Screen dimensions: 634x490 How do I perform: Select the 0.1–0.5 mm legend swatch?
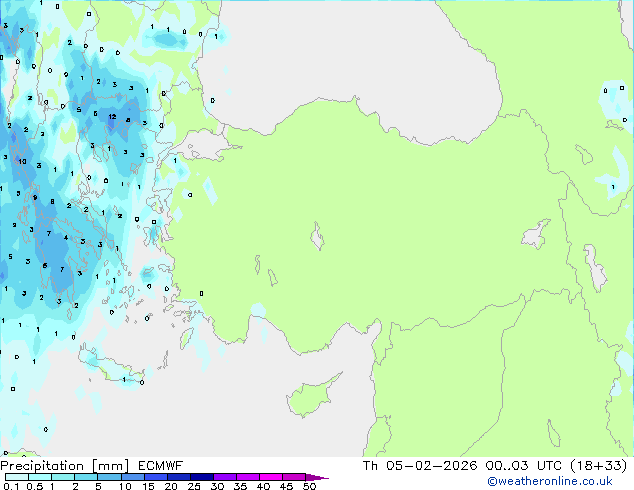(17, 477)
